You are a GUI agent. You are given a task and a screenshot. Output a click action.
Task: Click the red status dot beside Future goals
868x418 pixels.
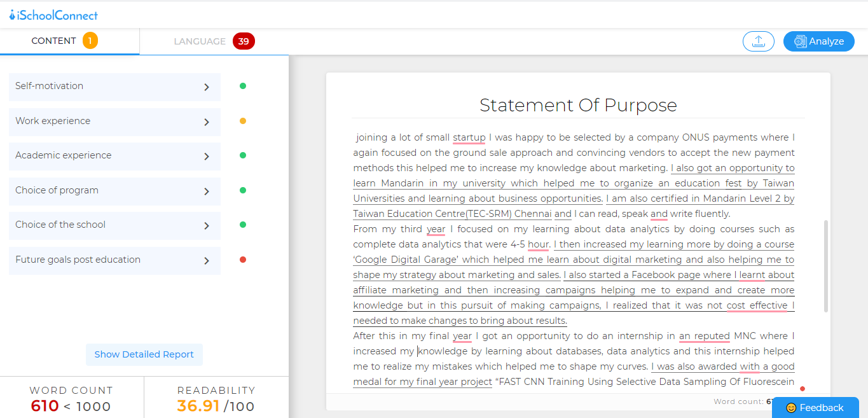pyautogui.click(x=243, y=260)
